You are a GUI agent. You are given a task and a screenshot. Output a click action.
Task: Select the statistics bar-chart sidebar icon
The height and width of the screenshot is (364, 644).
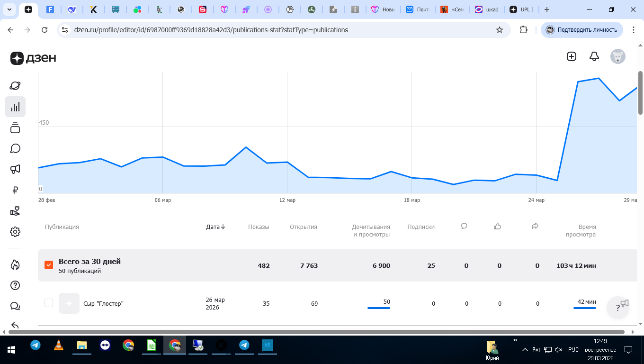pyautogui.click(x=15, y=107)
